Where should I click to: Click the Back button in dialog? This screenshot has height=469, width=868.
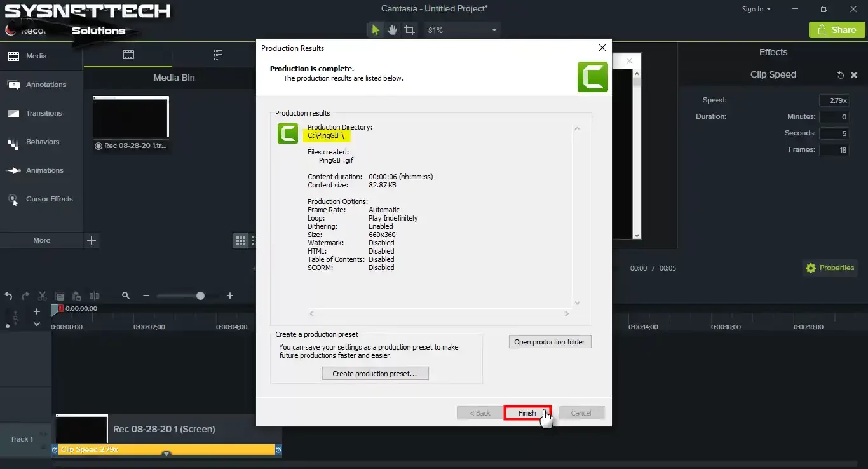tap(480, 413)
